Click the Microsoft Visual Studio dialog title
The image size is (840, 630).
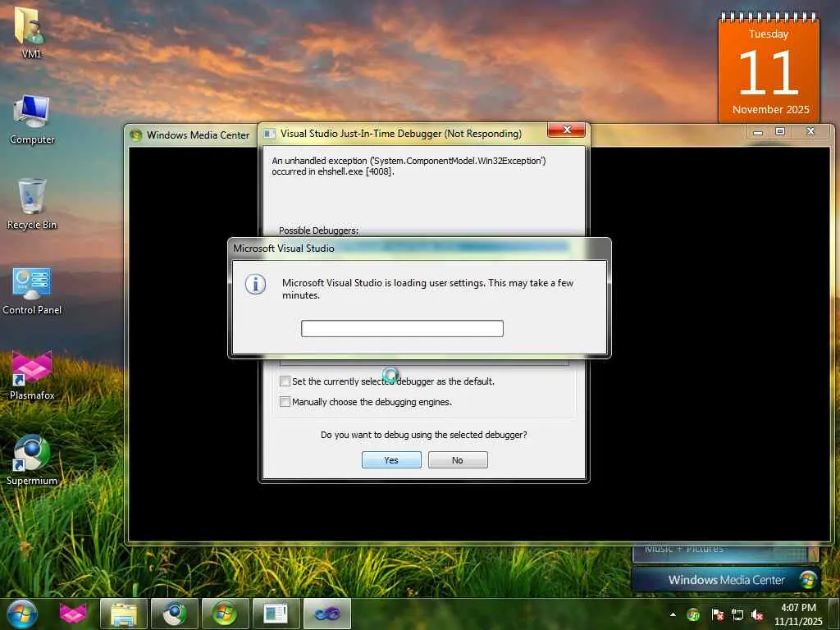click(x=283, y=248)
